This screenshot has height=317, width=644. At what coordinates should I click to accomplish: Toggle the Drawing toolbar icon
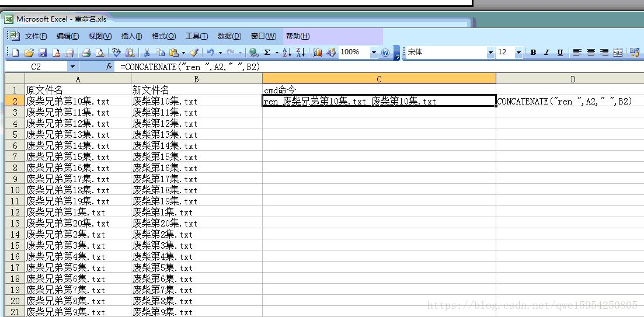point(330,53)
